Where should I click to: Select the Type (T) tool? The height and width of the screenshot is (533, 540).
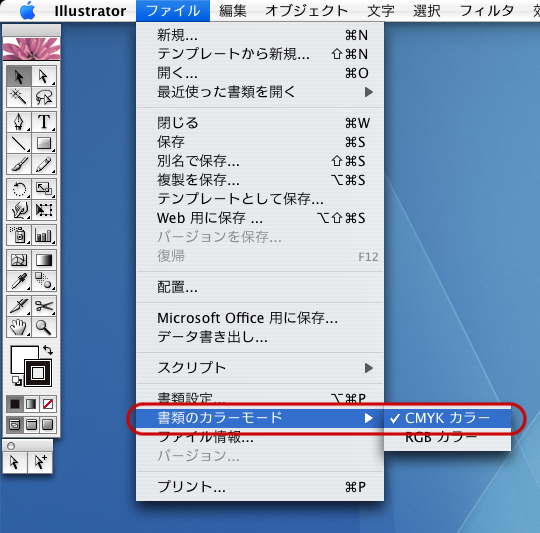coord(44,122)
